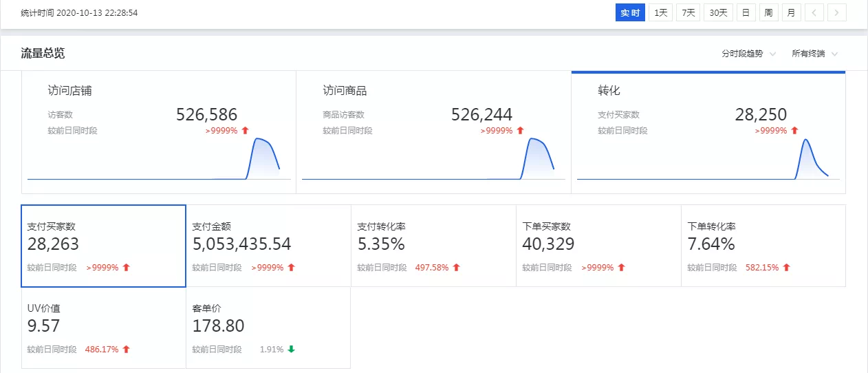Screen dimensions: 868x373
Task: Click the red arrow beside 497.58%
Action: coord(456,268)
